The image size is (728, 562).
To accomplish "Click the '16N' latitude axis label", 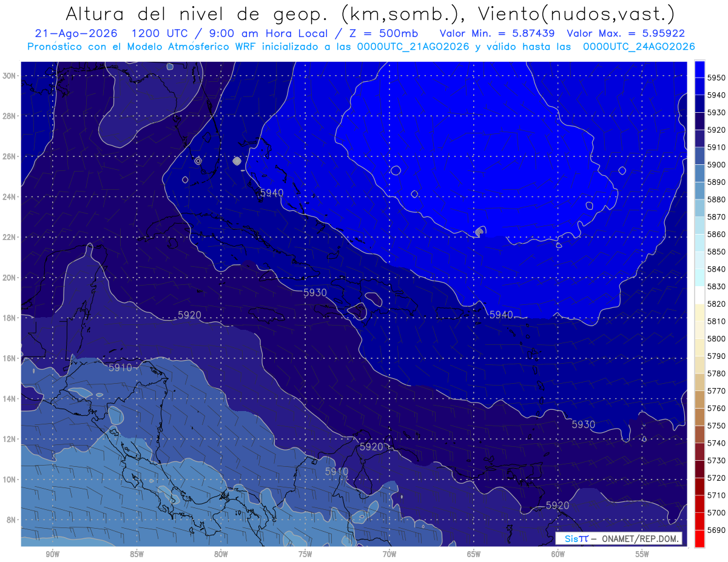I will click(x=10, y=358).
